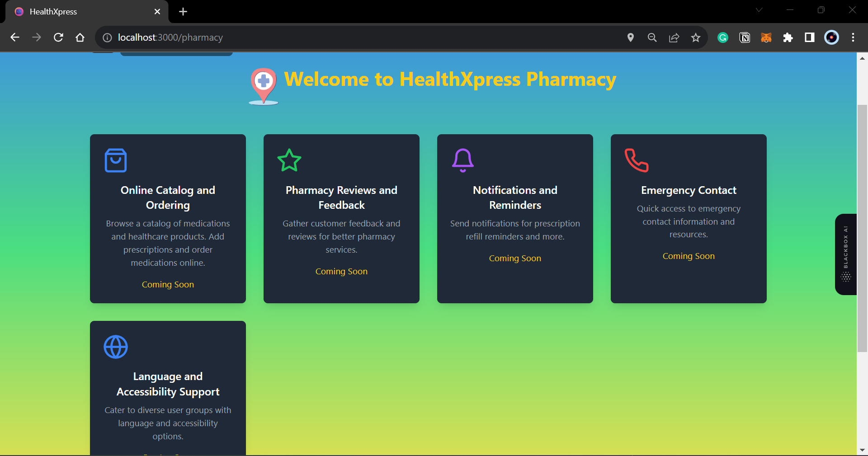Image resolution: width=868 pixels, height=456 pixels.
Task: Click the Language and Accessibility Support heading
Action: pos(168,384)
